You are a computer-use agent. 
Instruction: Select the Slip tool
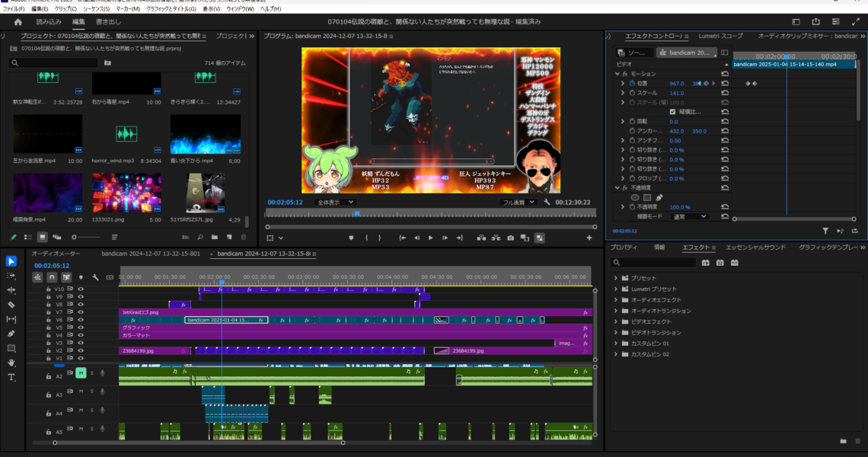11,319
